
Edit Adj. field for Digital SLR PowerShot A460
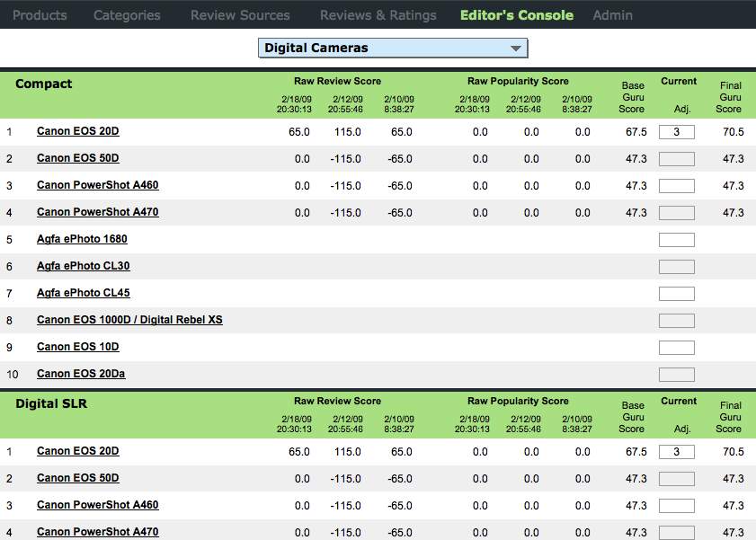[677, 506]
